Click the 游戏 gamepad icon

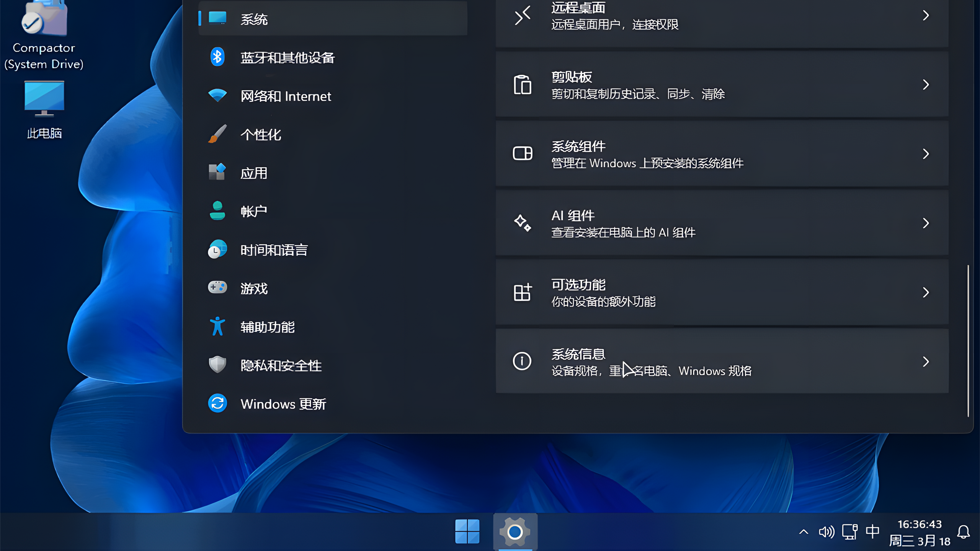tap(217, 288)
